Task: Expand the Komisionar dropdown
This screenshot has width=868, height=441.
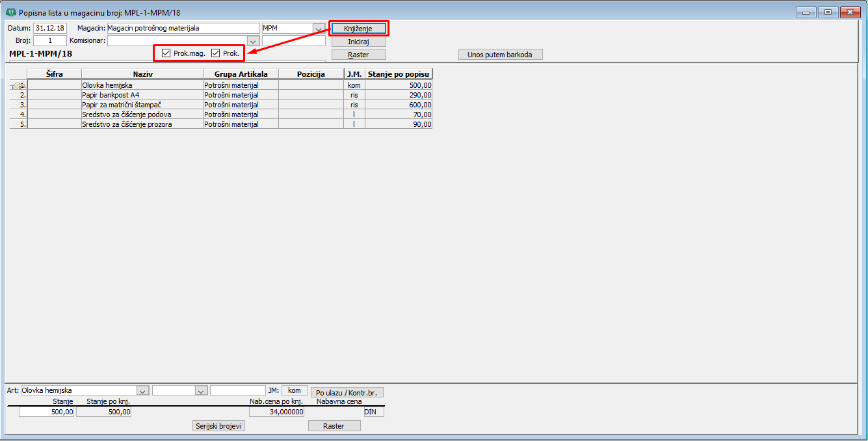Action: 254,41
